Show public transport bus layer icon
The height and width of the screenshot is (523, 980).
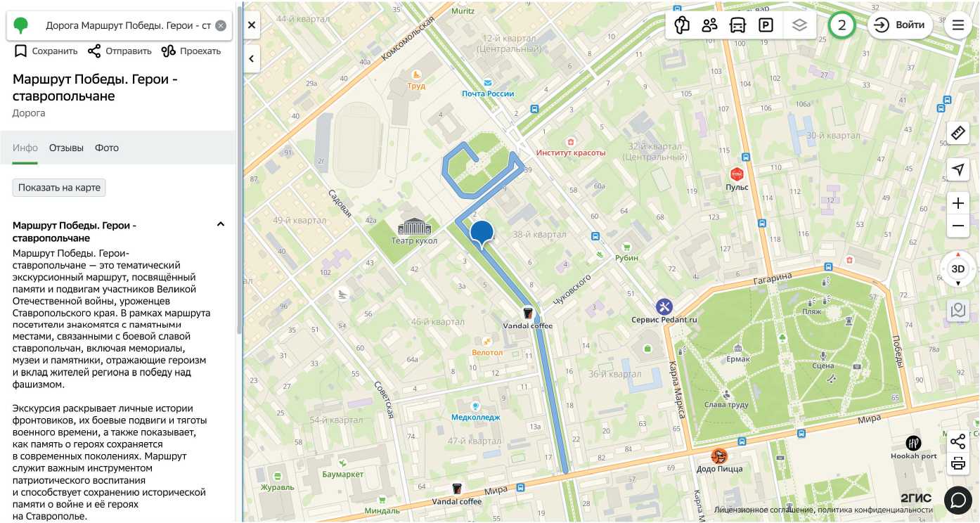point(737,25)
